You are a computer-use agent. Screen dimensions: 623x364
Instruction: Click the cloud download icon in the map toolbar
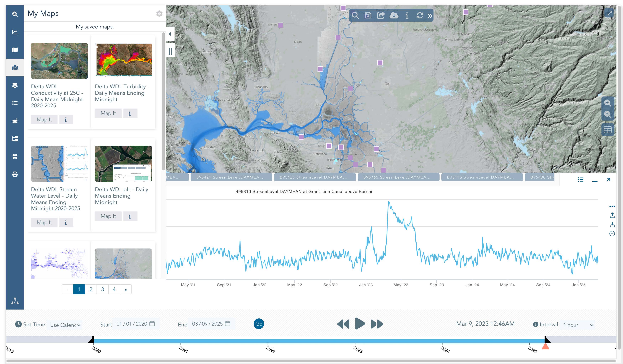point(394,15)
